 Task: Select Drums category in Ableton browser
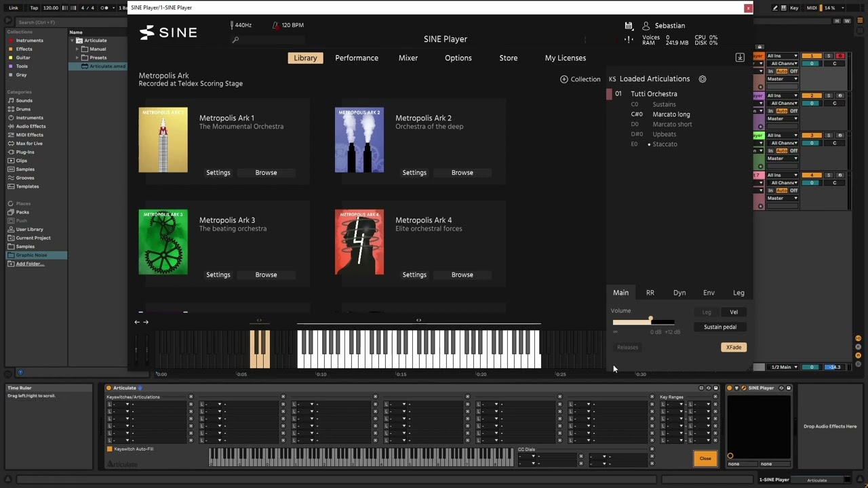pyautogui.click(x=24, y=109)
